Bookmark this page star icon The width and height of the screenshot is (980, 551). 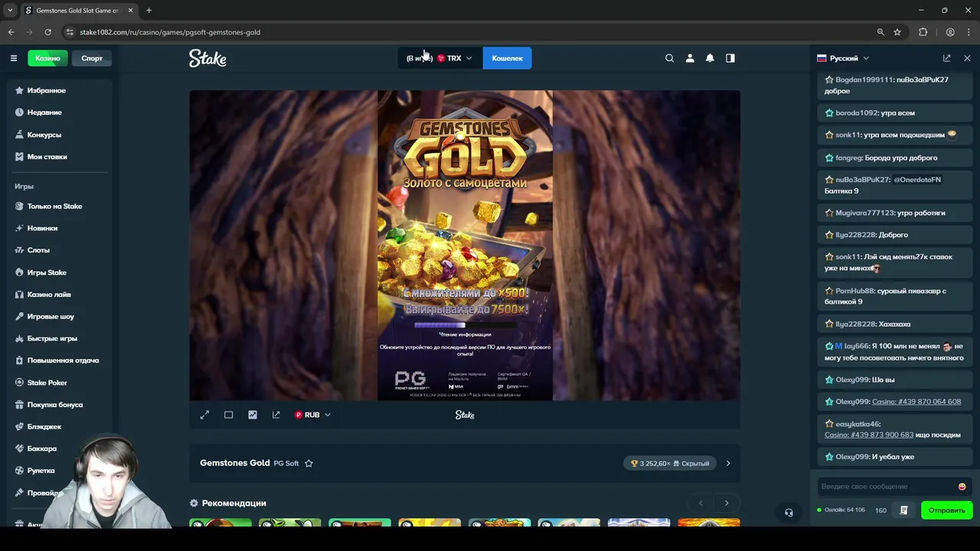point(897,32)
